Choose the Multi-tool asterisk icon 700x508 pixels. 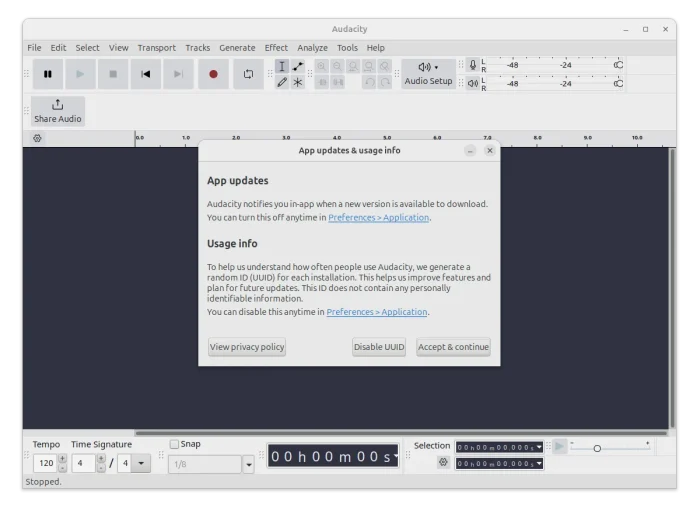tap(298, 82)
